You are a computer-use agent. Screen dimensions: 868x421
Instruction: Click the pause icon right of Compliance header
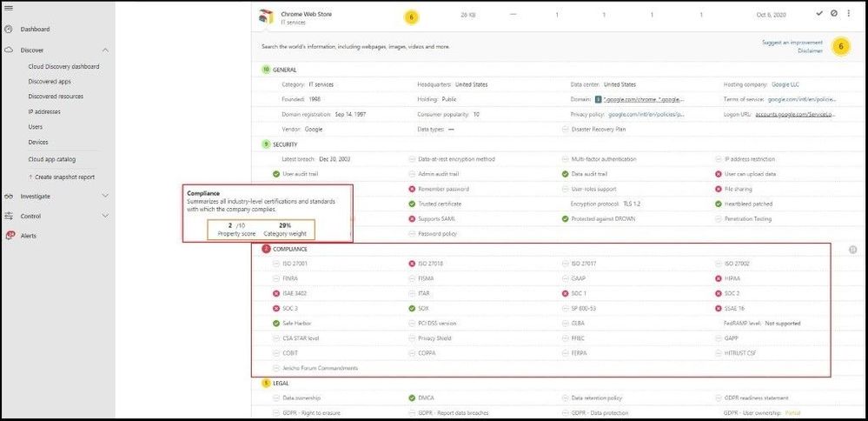coord(853,251)
